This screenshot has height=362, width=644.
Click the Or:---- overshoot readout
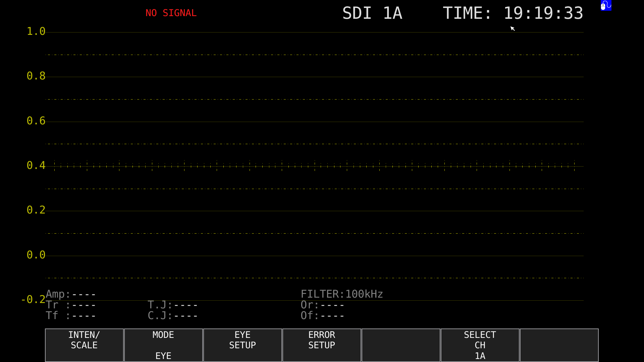point(322,305)
